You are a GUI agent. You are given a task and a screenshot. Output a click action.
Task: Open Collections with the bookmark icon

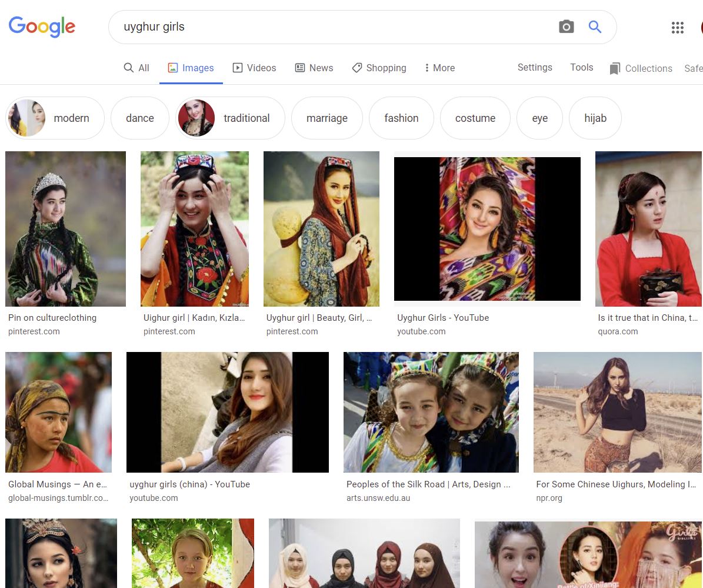coord(641,68)
